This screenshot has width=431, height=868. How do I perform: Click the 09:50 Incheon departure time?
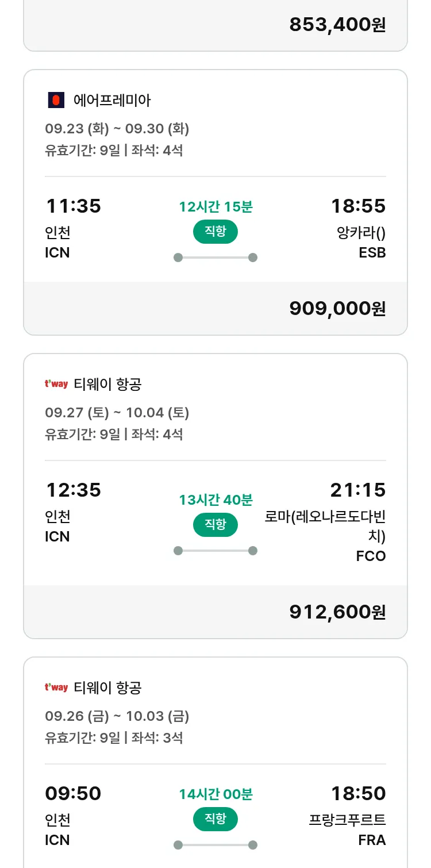[73, 793]
